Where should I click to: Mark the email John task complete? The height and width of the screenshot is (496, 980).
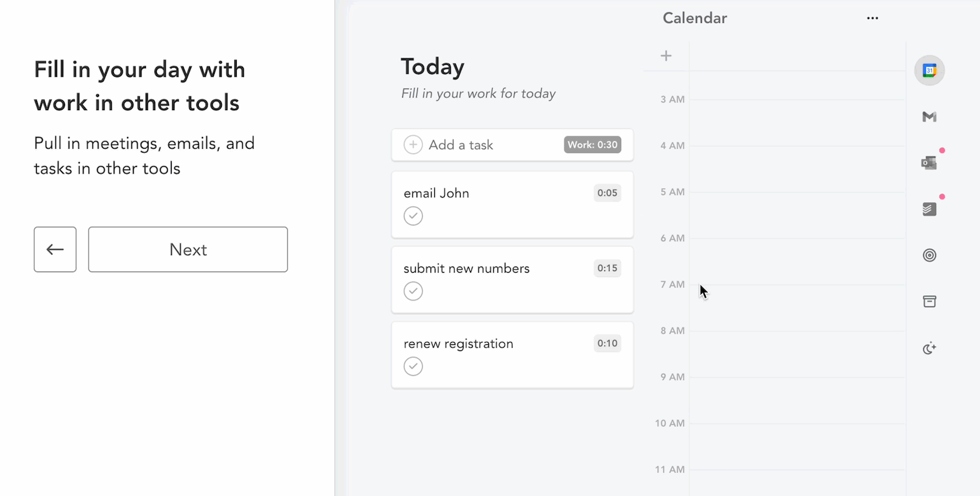[x=413, y=215]
